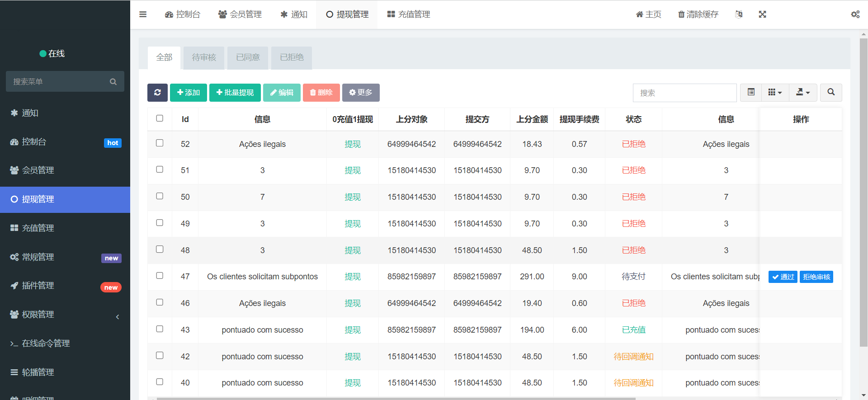Viewport: 868px width, 400px height.
Task: Switch to the 待审核 tab
Action: [x=204, y=57]
